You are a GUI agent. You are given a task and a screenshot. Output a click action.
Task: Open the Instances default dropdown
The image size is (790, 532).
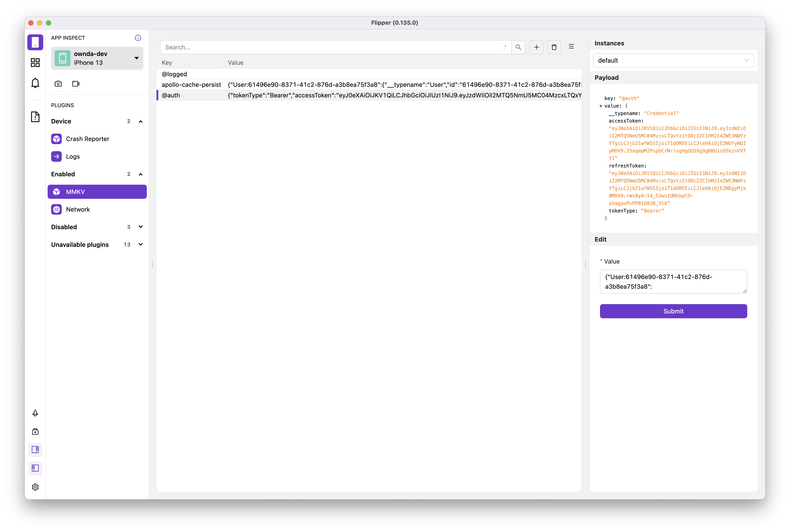click(673, 60)
